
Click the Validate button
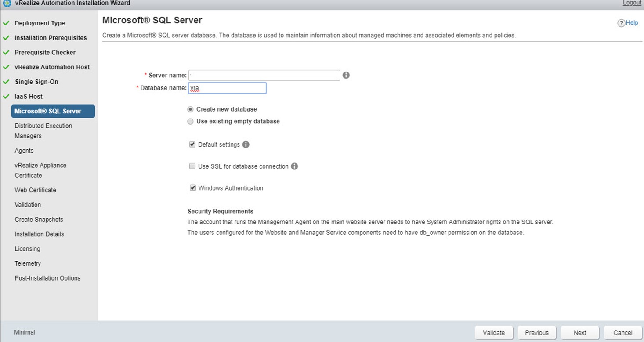pos(494,332)
